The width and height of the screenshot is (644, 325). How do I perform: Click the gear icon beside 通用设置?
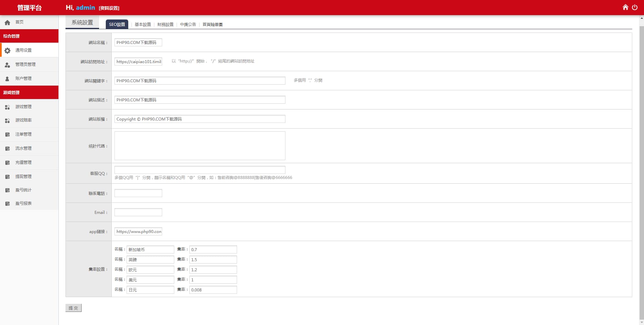click(x=7, y=50)
